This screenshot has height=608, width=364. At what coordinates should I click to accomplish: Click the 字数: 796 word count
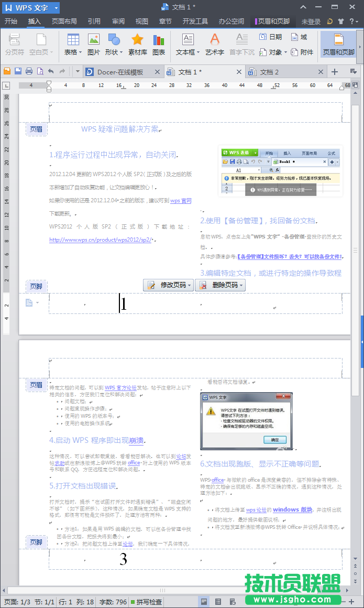tap(113, 602)
